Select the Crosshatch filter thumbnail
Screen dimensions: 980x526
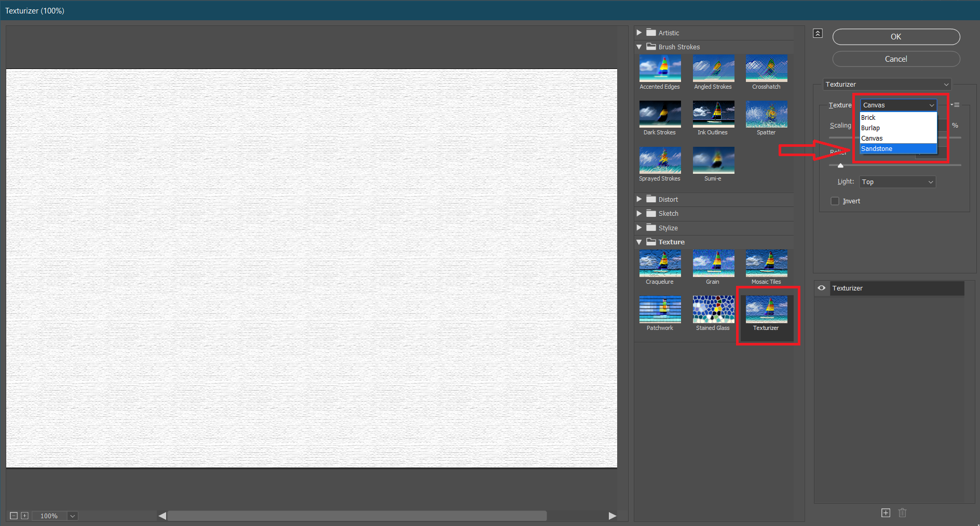click(x=766, y=68)
